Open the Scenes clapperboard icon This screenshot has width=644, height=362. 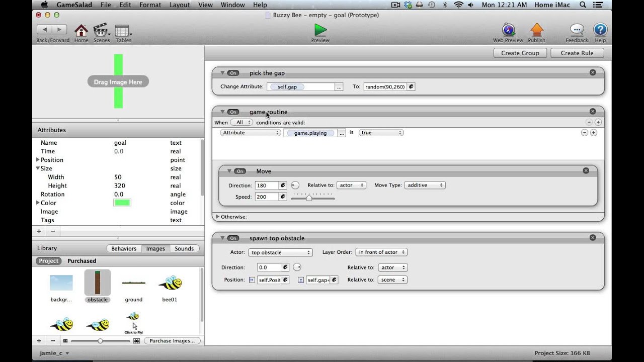[x=101, y=30]
